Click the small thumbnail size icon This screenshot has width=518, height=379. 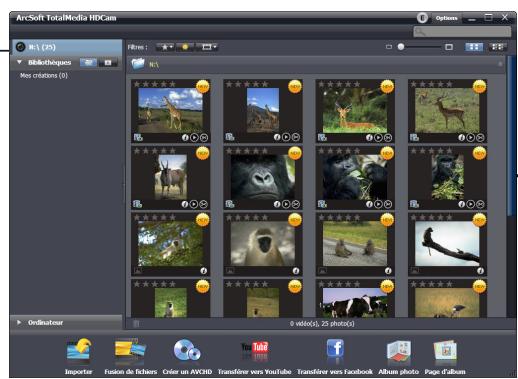tap(389, 47)
